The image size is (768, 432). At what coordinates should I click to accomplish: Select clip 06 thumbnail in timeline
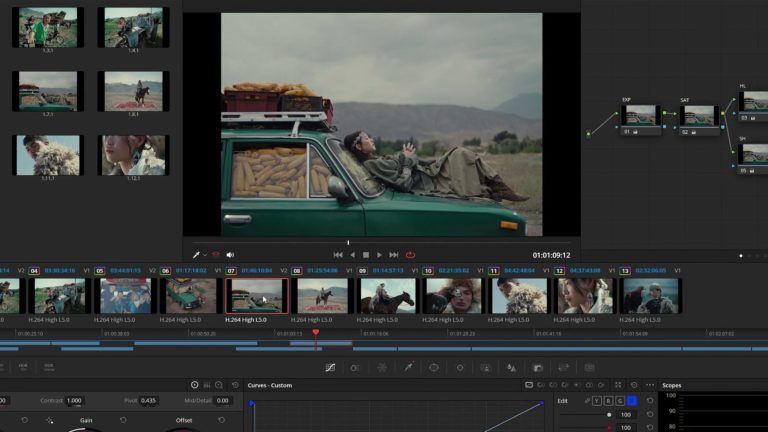191,296
